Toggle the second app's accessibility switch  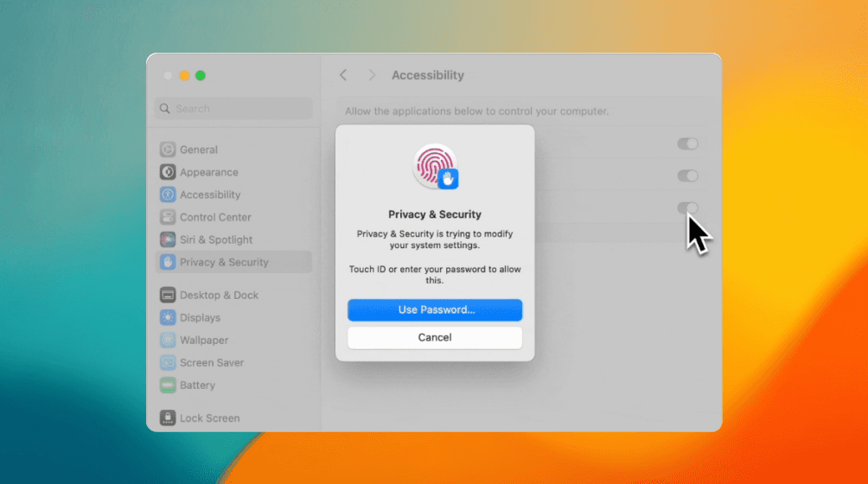click(x=687, y=176)
